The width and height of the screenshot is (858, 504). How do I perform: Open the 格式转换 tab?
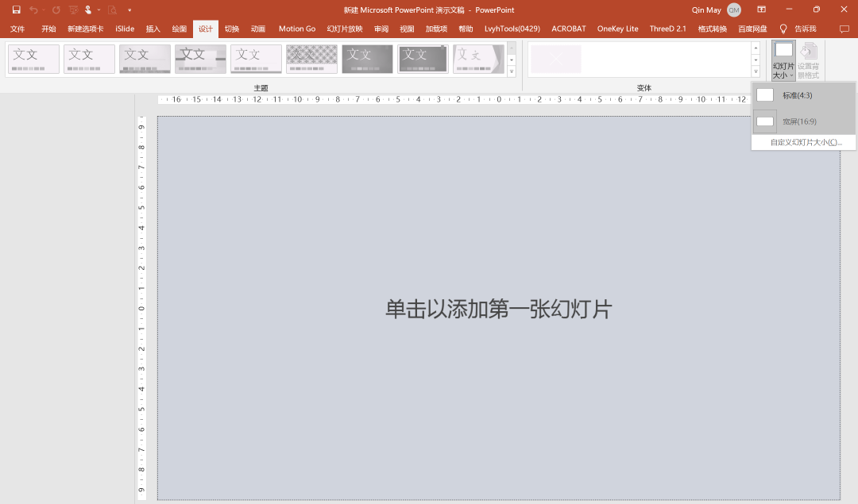pos(713,29)
